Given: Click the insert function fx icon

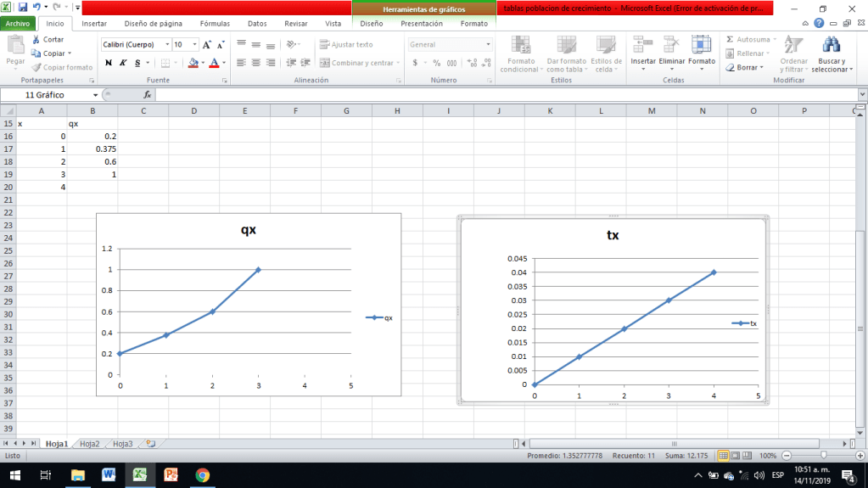Looking at the screenshot, I should coord(147,95).
